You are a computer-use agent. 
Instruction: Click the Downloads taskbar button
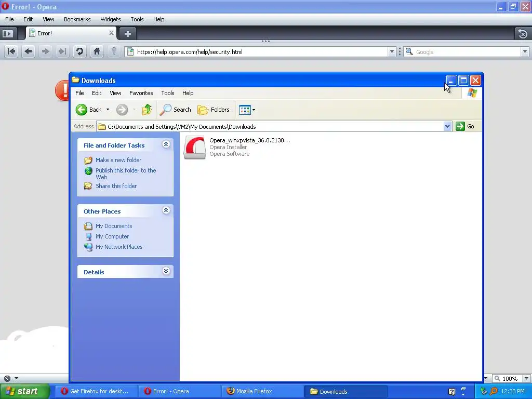(345, 391)
